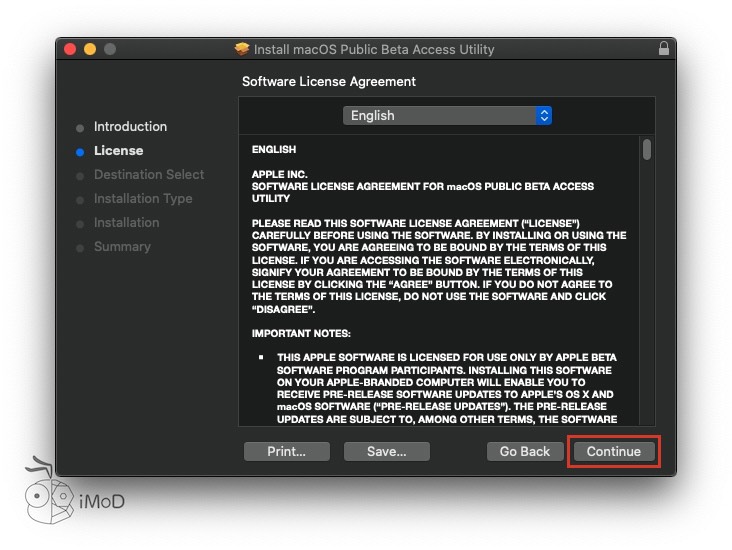Open the English language dropdown
The height and width of the screenshot is (550, 732).
point(446,116)
